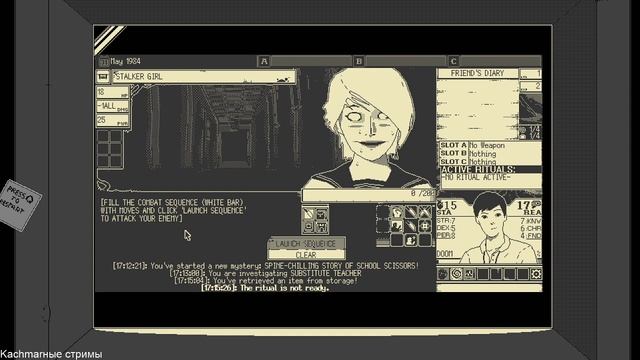
Task: Click the first enemy status effect cell
Action: coord(103,137)
